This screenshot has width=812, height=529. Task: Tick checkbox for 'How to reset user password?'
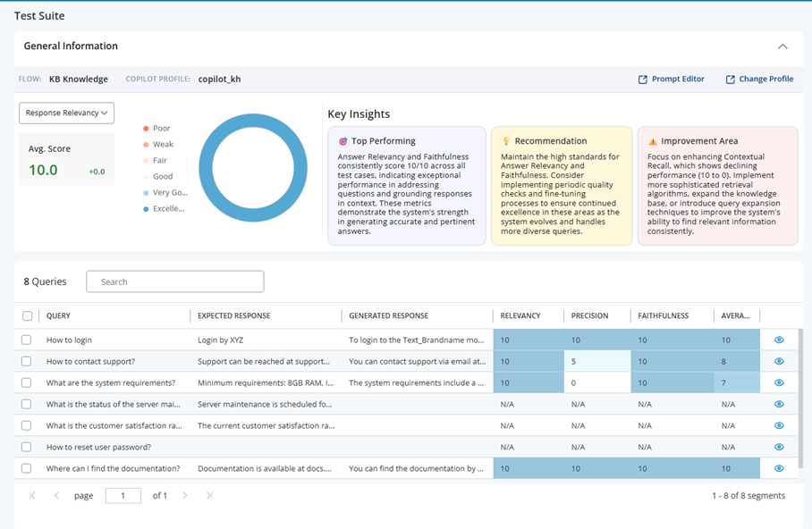pyautogui.click(x=27, y=447)
